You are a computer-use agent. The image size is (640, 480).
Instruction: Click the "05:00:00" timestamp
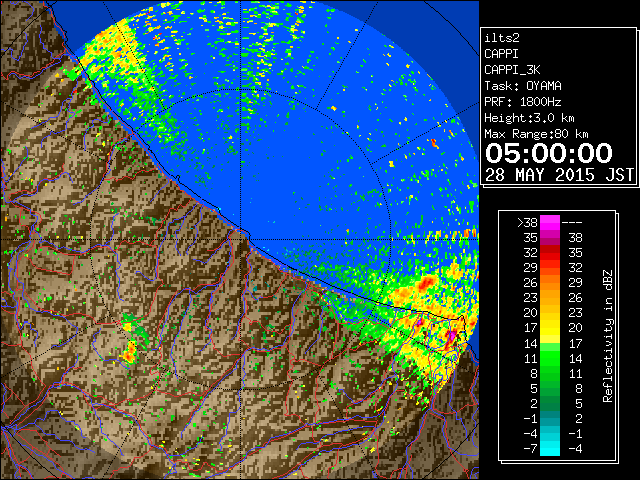click(549, 153)
